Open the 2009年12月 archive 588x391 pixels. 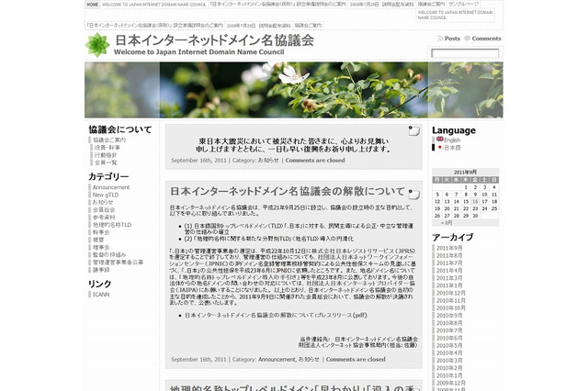click(451, 383)
